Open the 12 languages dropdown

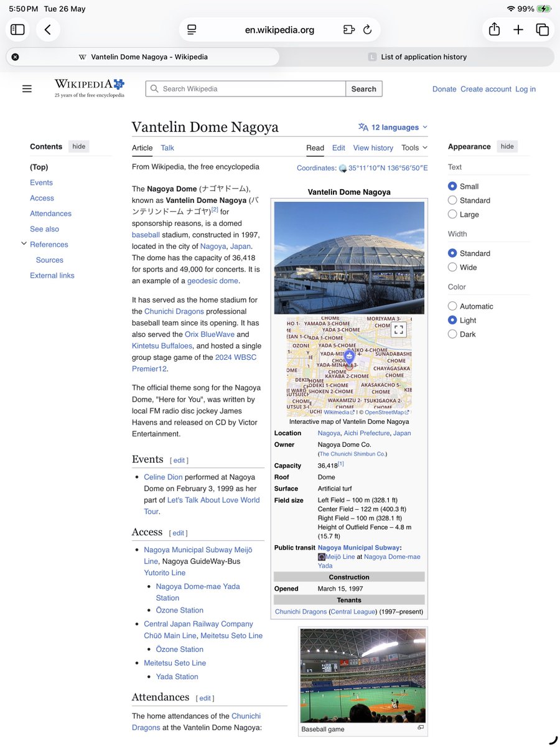pos(393,127)
